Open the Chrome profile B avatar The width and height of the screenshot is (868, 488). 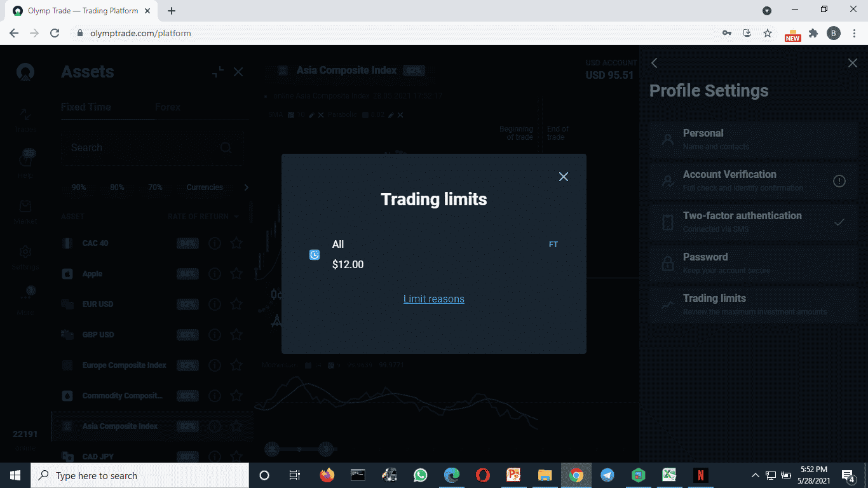834,33
